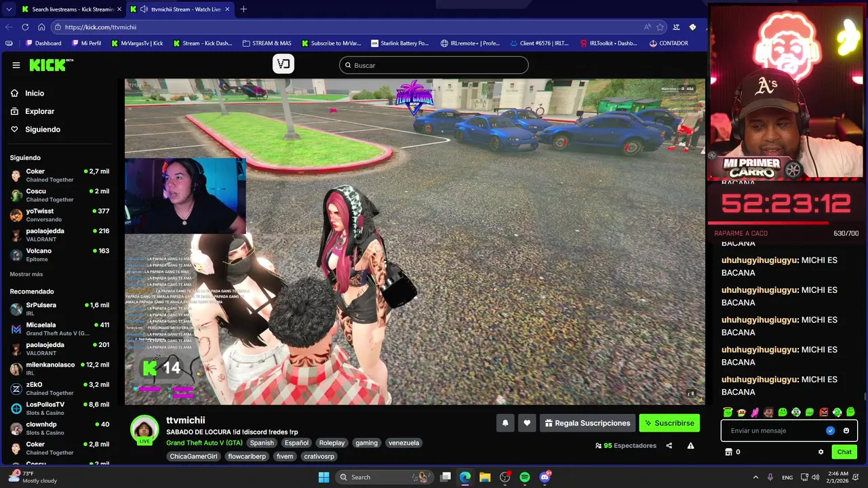Open the Starlink Battery bookmark
Image resolution: width=868 pixels, height=488 pixels.
400,43
